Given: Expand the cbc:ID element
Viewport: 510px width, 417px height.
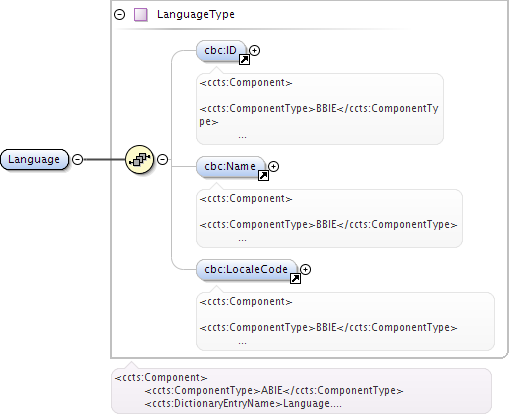Looking at the screenshot, I should click(254, 50).
